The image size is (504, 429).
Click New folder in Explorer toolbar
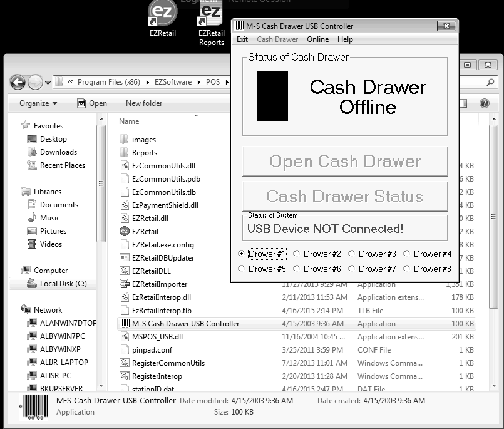pos(144,103)
